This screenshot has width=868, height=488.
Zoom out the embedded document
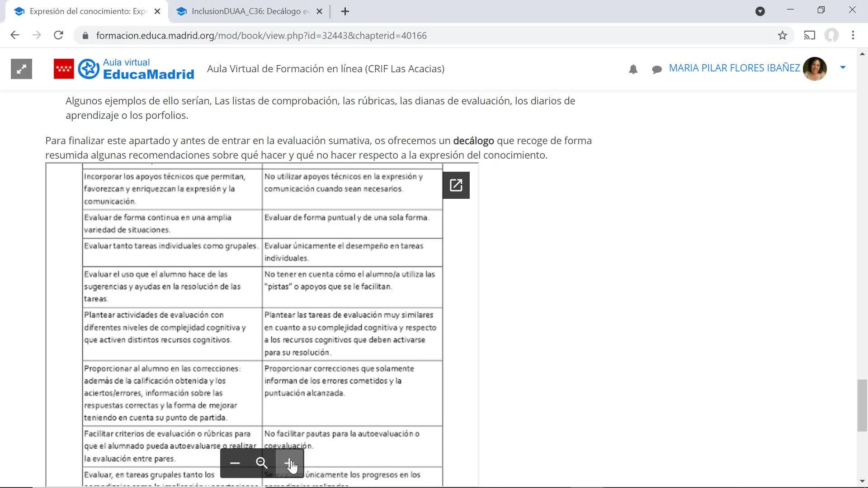pos(235,463)
